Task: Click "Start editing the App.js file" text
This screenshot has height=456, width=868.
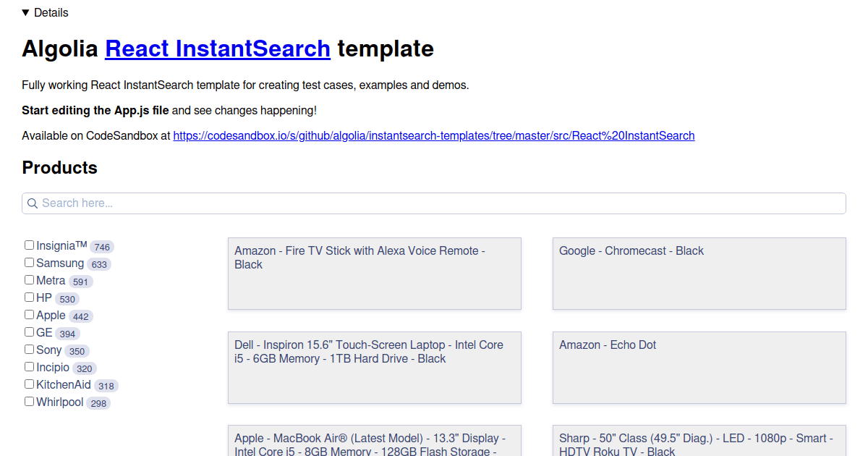Action: (x=95, y=110)
